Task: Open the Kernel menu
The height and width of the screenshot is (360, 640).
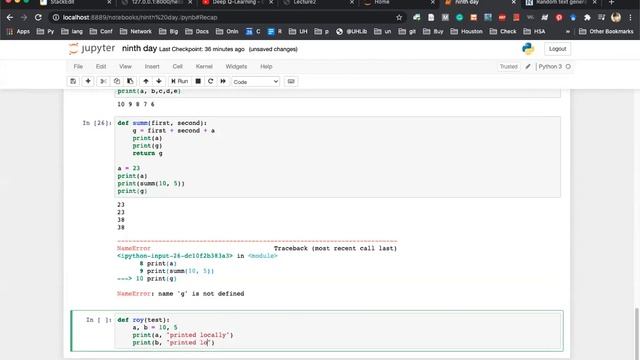Action: click(204, 67)
